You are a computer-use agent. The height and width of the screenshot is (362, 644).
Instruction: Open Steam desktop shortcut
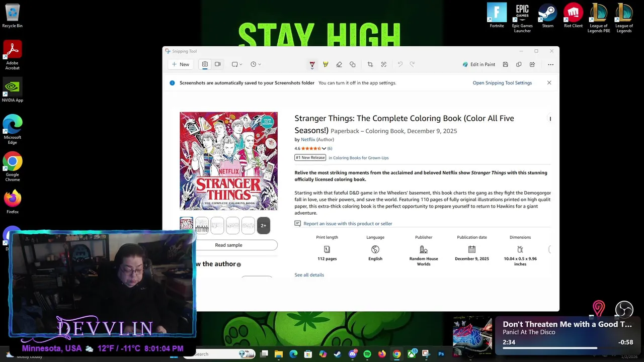547,16
